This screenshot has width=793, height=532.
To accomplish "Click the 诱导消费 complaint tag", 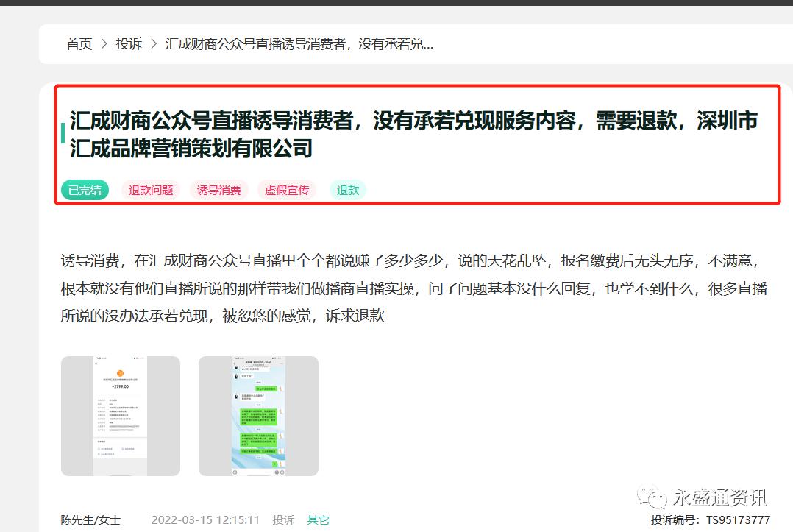I will [218, 190].
